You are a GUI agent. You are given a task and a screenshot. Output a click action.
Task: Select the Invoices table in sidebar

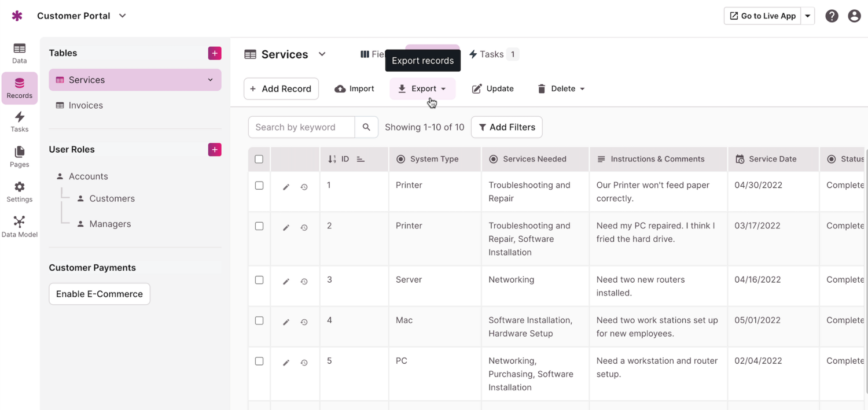pyautogui.click(x=86, y=105)
